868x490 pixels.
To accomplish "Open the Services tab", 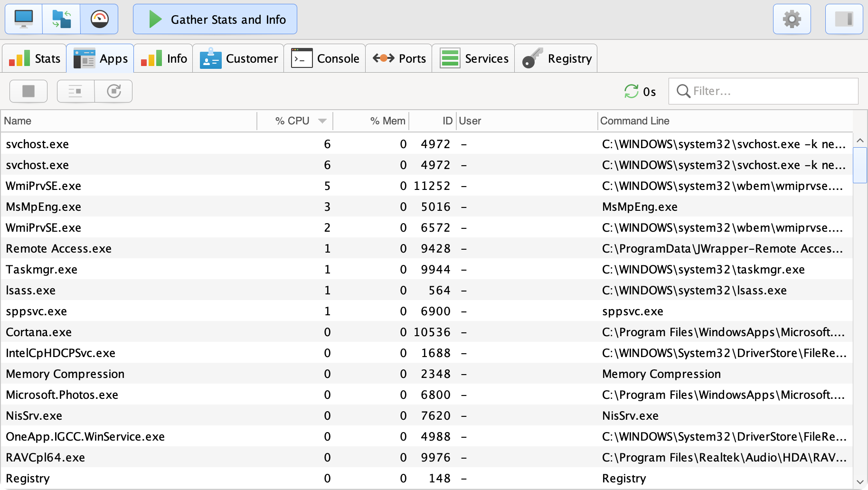I will click(473, 58).
